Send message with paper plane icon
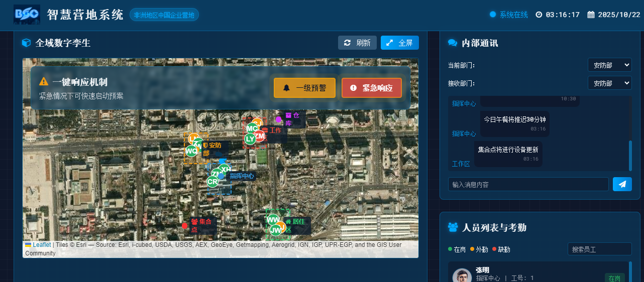The height and width of the screenshot is (282, 644). pos(622,184)
